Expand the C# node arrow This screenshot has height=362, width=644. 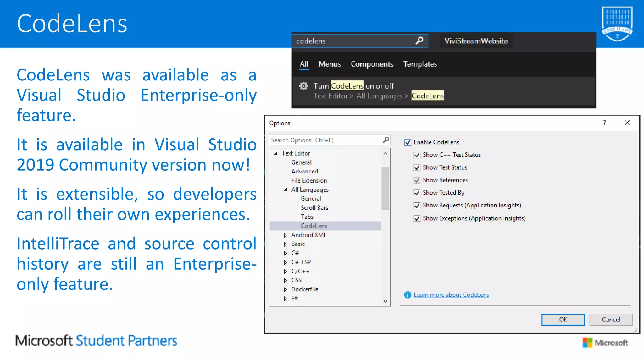click(286, 253)
